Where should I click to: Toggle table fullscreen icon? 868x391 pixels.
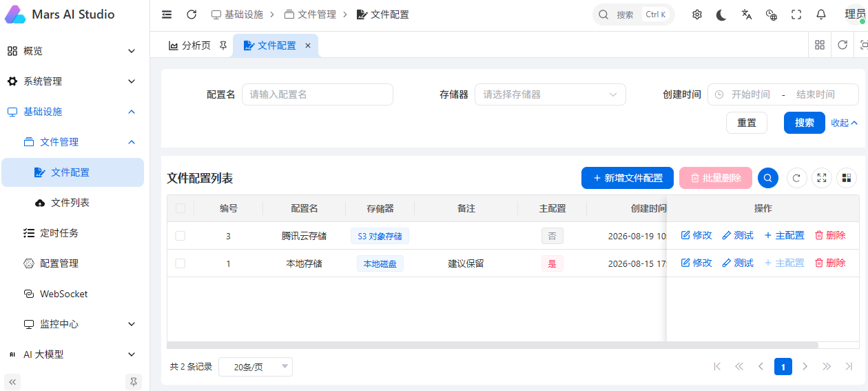click(821, 178)
